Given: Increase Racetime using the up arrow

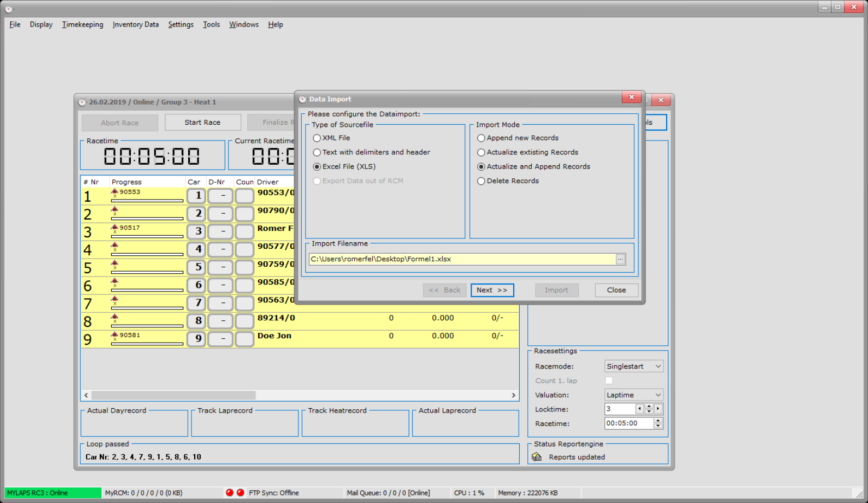Looking at the screenshot, I should [x=658, y=421].
